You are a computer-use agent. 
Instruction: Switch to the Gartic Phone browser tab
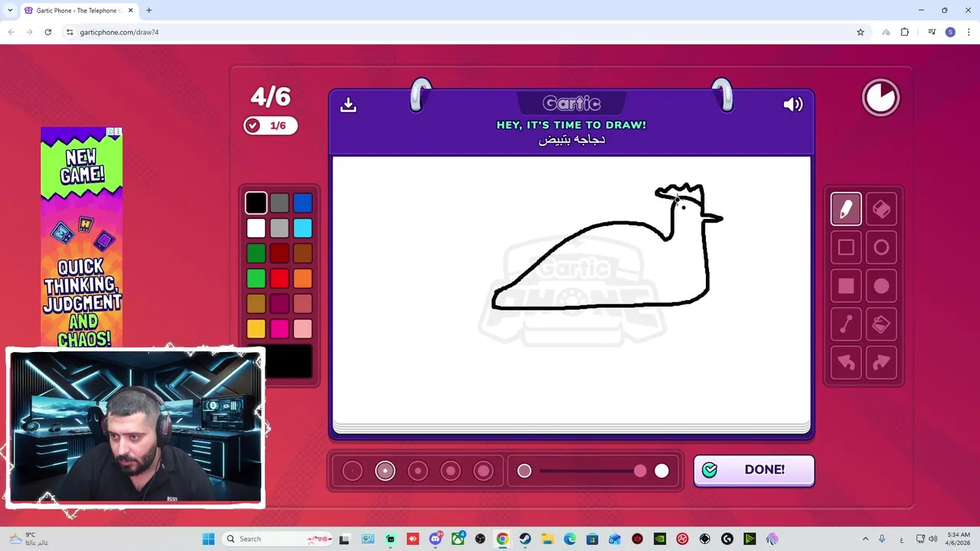click(78, 11)
